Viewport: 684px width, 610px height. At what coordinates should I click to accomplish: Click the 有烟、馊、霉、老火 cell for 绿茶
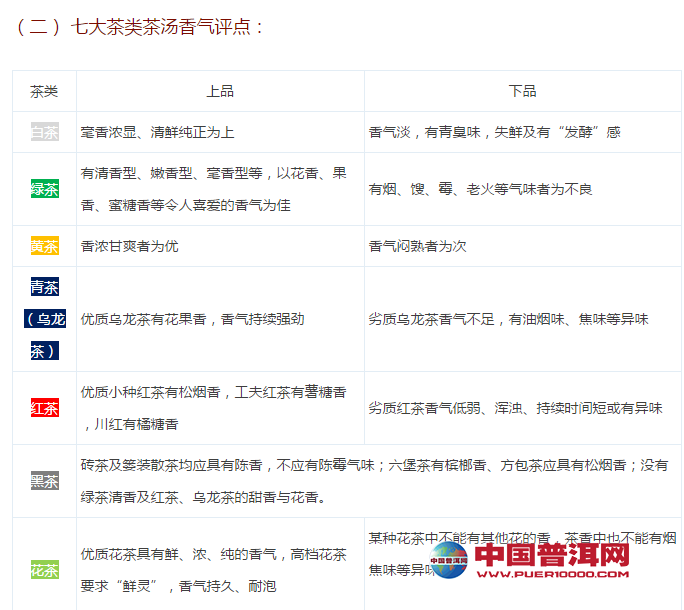coord(480,189)
